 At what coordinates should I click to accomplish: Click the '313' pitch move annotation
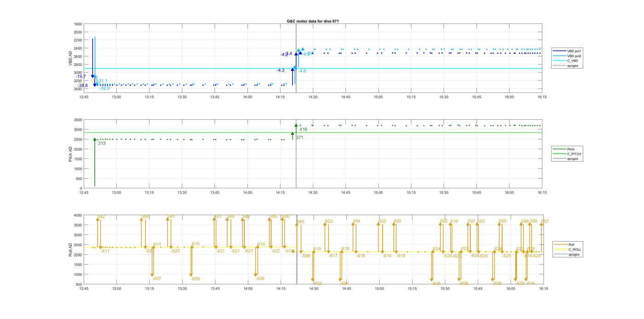[x=102, y=144]
